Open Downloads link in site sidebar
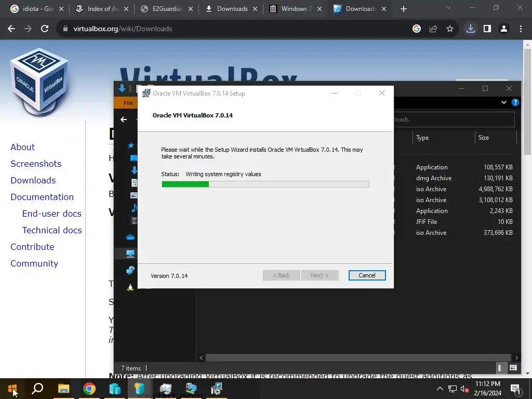This screenshot has height=399, width=532. 33,180
